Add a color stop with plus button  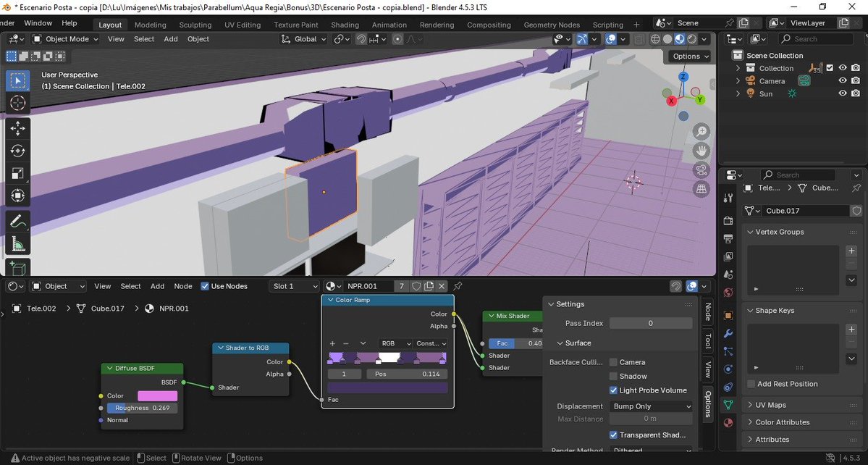coord(332,344)
